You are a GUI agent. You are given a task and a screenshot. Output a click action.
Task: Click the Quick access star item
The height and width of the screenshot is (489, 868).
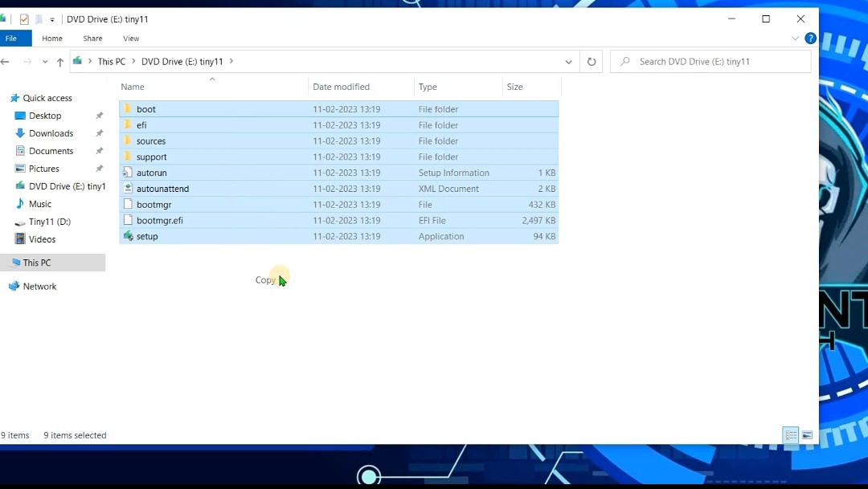point(42,98)
